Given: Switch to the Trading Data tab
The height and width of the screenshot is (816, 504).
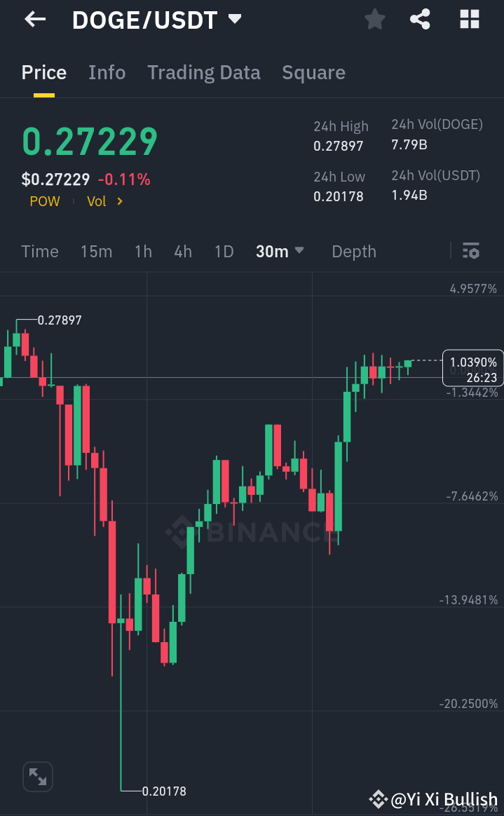Looking at the screenshot, I should (x=203, y=72).
